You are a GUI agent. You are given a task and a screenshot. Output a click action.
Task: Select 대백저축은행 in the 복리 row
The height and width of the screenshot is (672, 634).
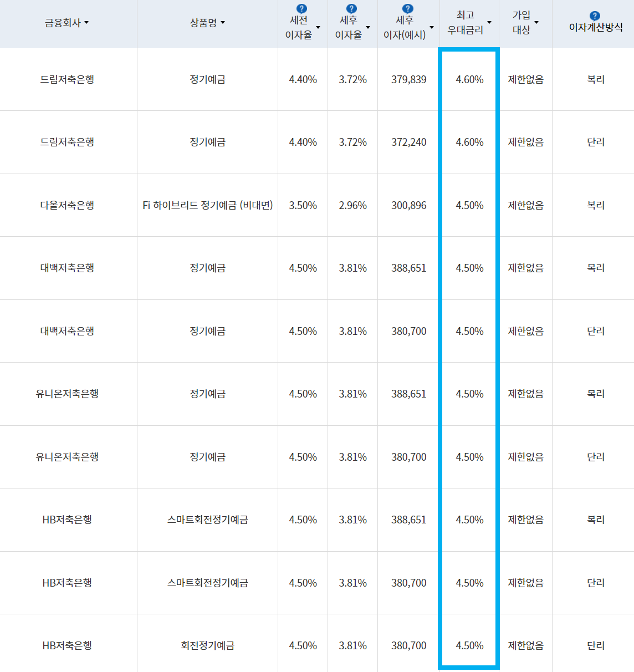pos(67,268)
